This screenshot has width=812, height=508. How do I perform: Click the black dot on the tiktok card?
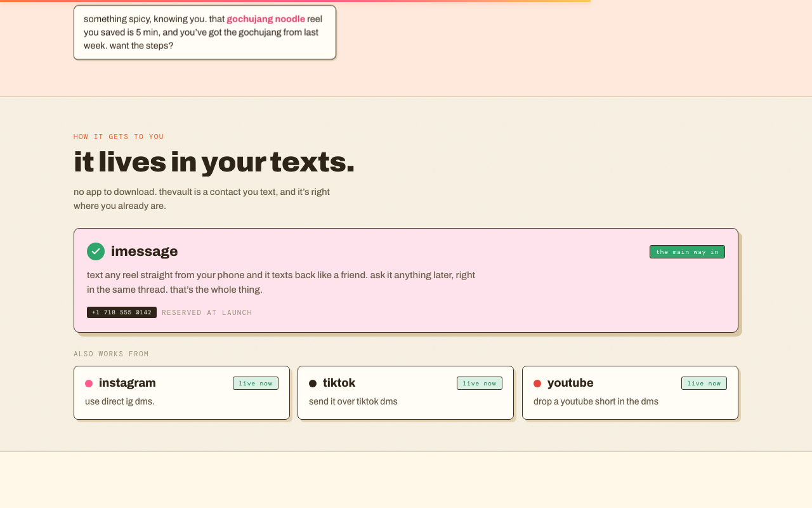(x=313, y=384)
